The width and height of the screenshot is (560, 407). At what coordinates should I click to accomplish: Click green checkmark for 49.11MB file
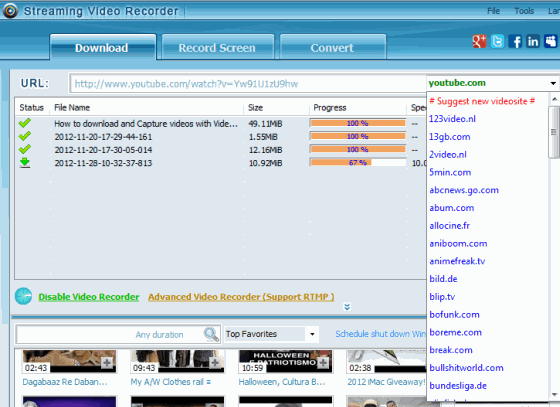(x=25, y=123)
